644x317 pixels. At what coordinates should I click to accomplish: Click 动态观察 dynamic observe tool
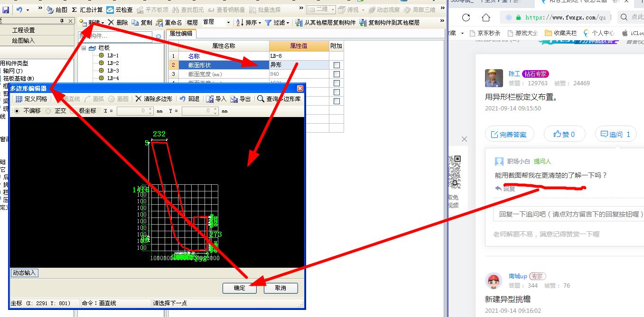click(x=384, y=9)
